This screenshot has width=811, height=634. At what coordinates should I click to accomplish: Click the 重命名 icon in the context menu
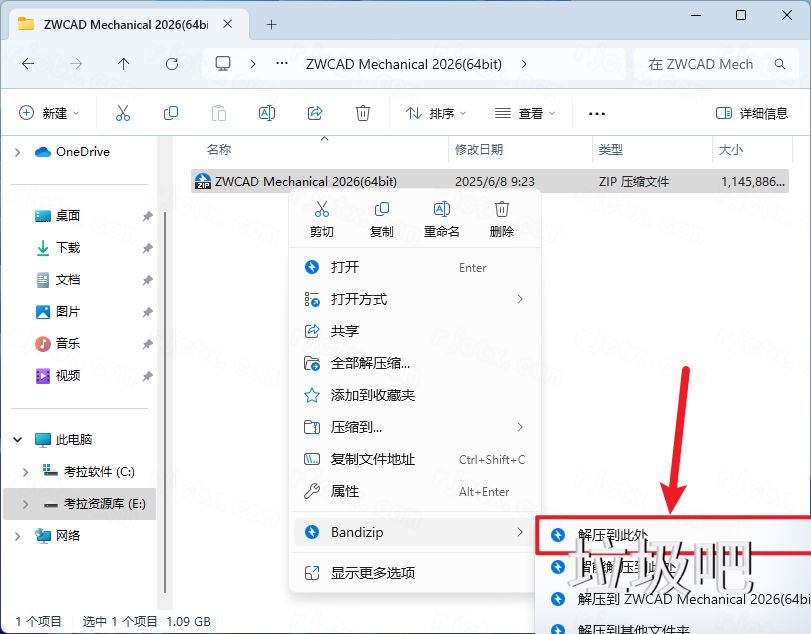[x=441, y=211]
